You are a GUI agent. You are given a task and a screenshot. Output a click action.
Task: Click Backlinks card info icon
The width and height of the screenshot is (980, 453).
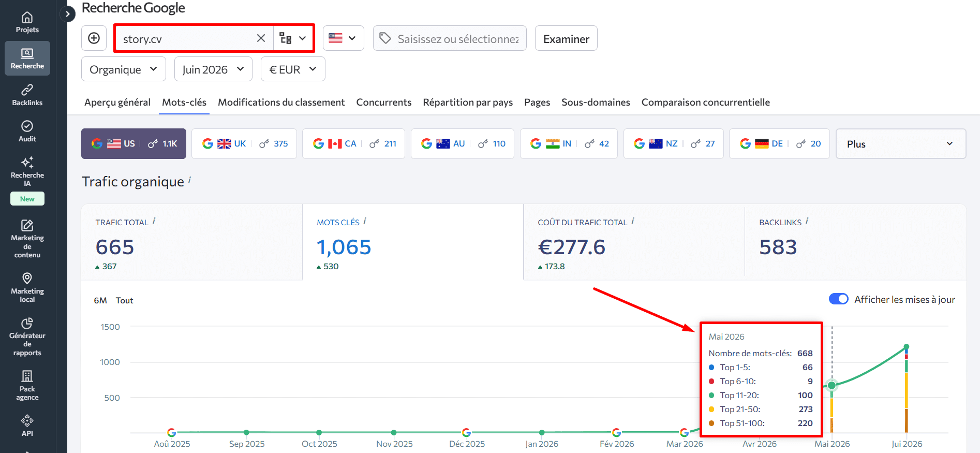(807, 221)
